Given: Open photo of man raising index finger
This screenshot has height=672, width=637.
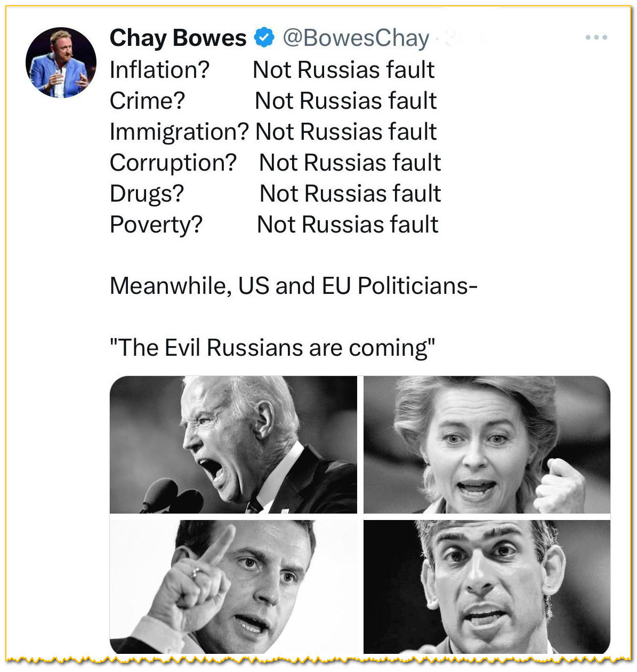Looking at the screenshot, I should [x=233, y=586].
